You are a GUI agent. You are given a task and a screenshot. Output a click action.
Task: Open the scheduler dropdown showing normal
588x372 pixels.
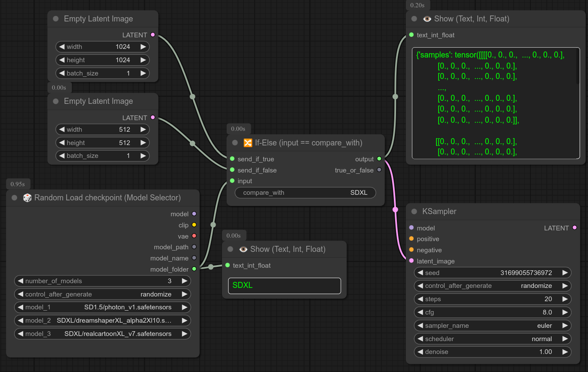coord(492,339)
